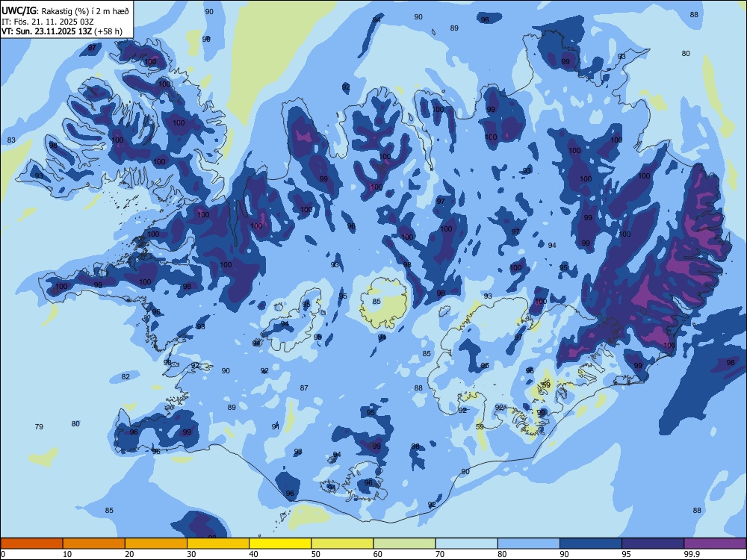The width and height of the screenshot is (747, 560).
Task: Click the humidity value '83' on the map
Action: click(11, 140)
